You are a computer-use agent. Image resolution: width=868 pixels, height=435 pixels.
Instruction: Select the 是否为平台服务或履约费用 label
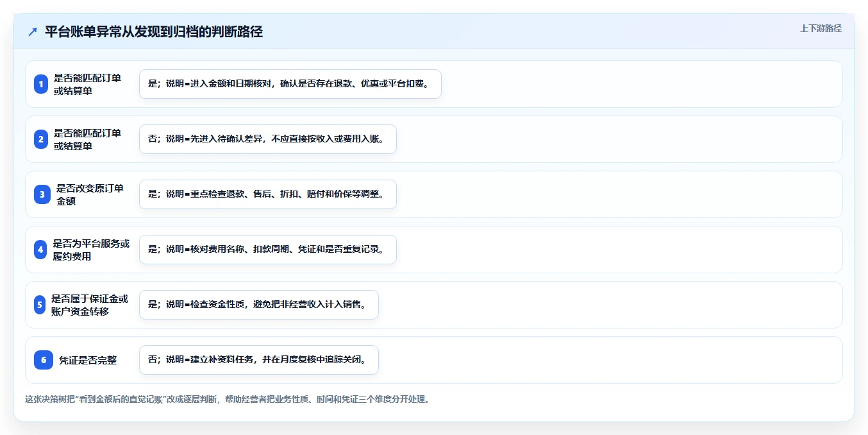tap(92, 250)
